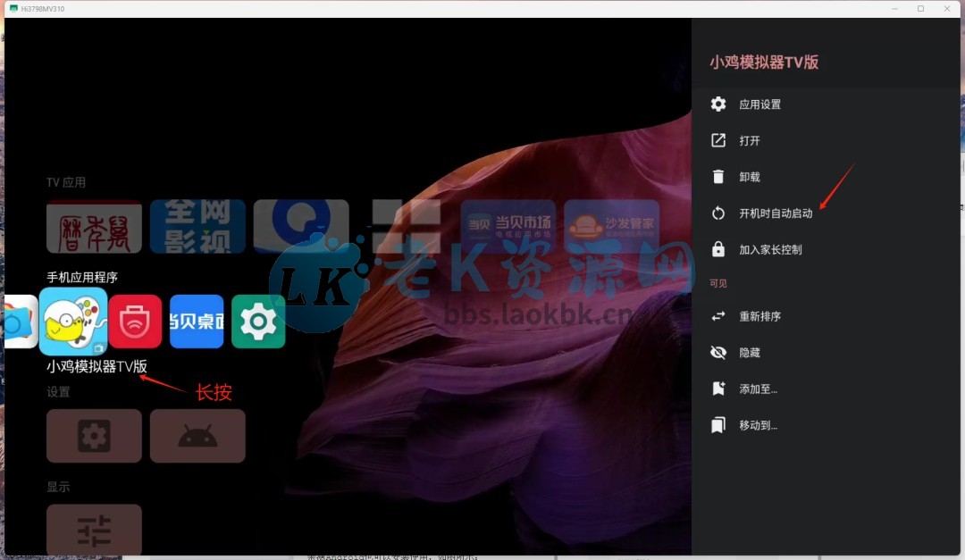Click the swap arrows icon beside 重新排序
The image size is (965, 560).
pyautogui.click(x=718, y=316)
